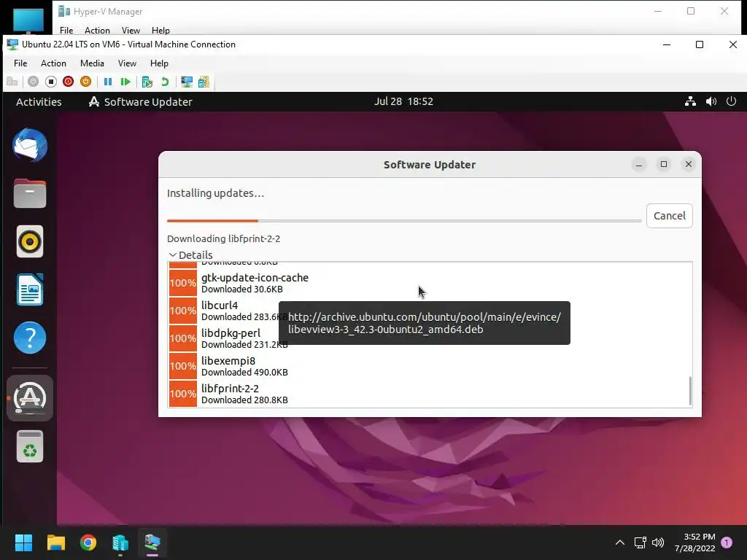The height and width of the screenshot is (560, 747).
Task: Show hidden icons in system tray
Action: [x=620, y=542]
